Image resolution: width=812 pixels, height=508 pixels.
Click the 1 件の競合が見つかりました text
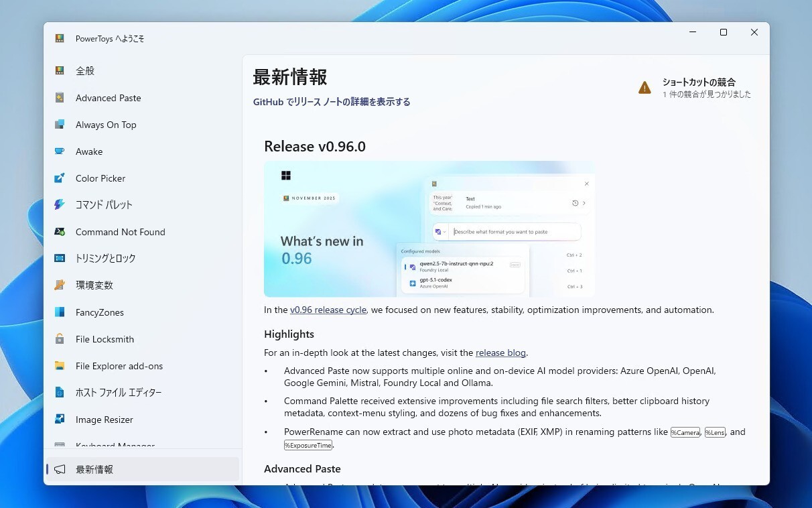tap(707, 94)
